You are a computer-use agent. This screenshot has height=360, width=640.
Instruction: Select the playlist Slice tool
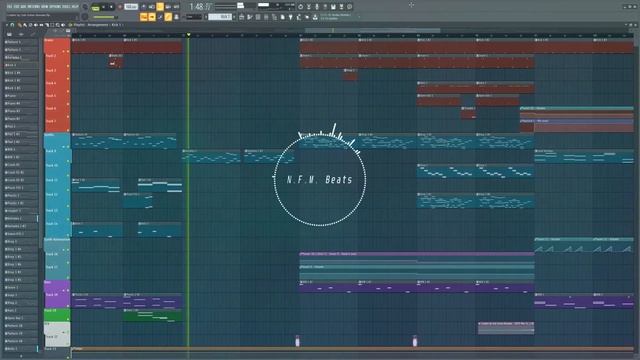(x=47, y=25)
